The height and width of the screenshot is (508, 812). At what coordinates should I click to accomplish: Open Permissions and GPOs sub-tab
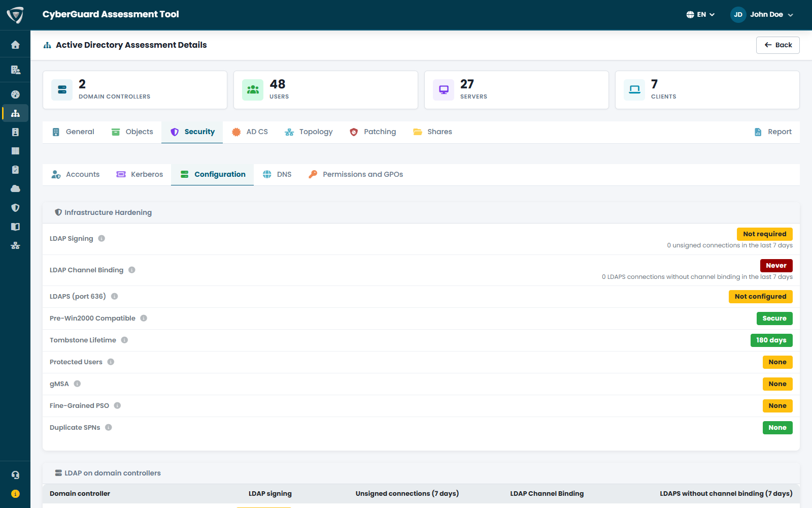(356, 174)
